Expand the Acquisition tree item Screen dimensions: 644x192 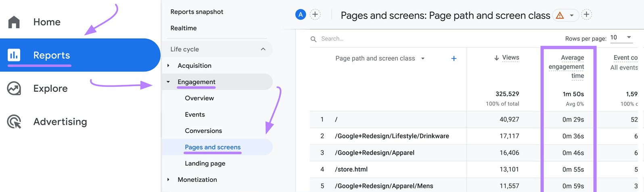tap(169, 65)
